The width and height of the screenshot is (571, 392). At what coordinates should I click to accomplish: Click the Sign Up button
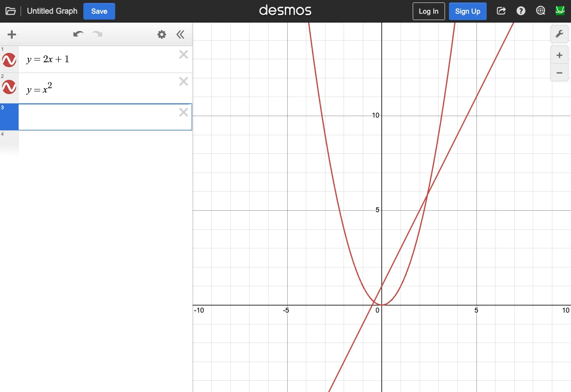pos(468,11)
